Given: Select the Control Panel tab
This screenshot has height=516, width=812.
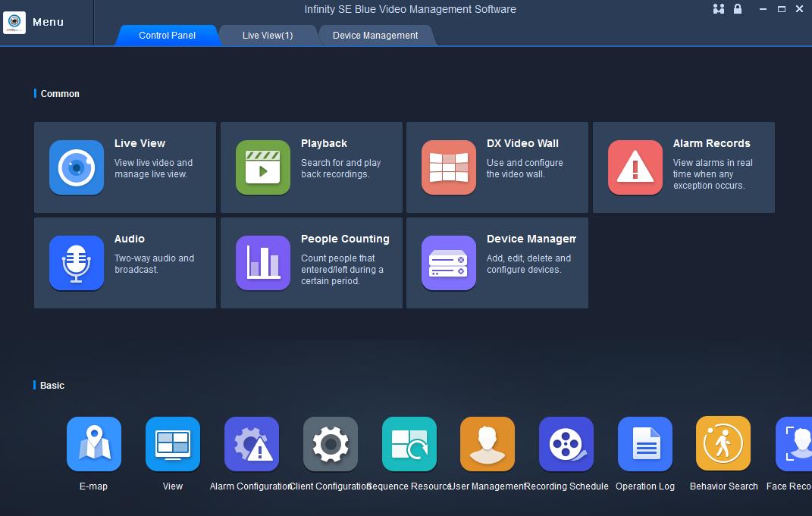Looking at the screenshot, I should 167,36.
